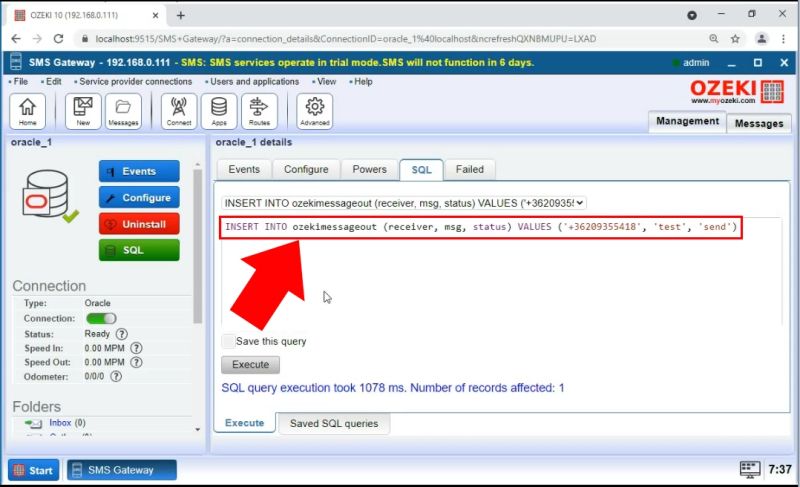Screen dimensions: 800x487
Task: Open the Inbox folder link
Action: (60, 423)
